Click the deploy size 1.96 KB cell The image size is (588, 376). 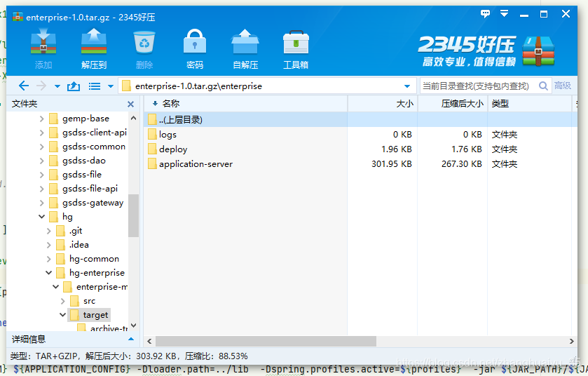(x=397, y=149)
